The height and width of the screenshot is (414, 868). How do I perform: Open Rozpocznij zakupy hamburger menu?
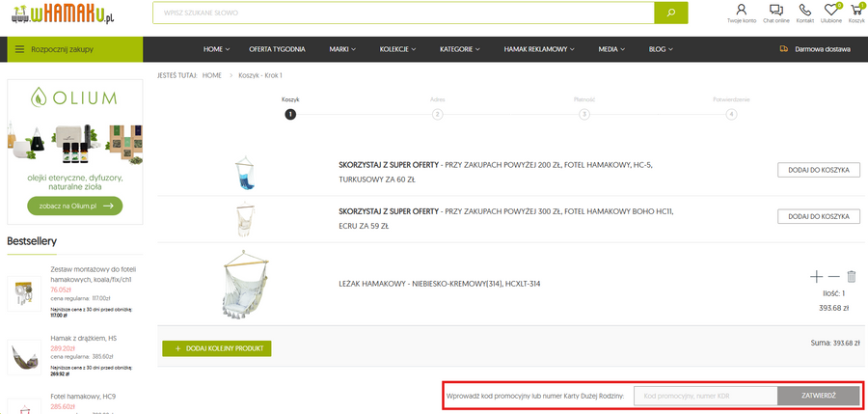tap(19, 48)
